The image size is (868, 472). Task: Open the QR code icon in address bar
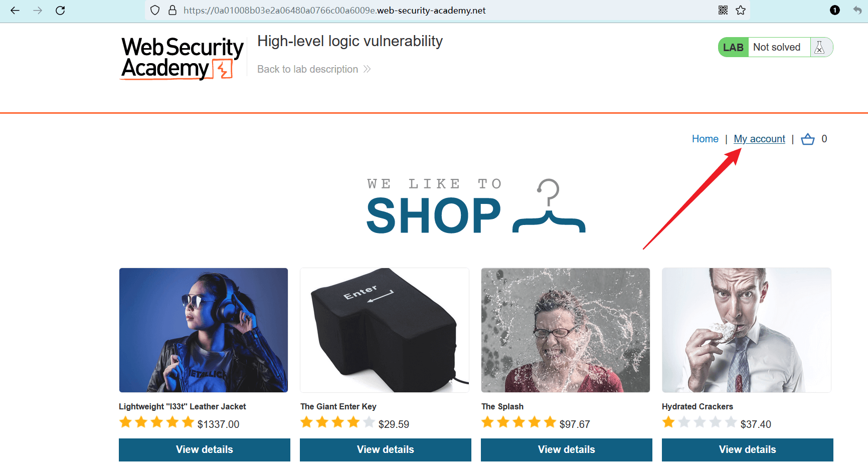coord(723,10)
